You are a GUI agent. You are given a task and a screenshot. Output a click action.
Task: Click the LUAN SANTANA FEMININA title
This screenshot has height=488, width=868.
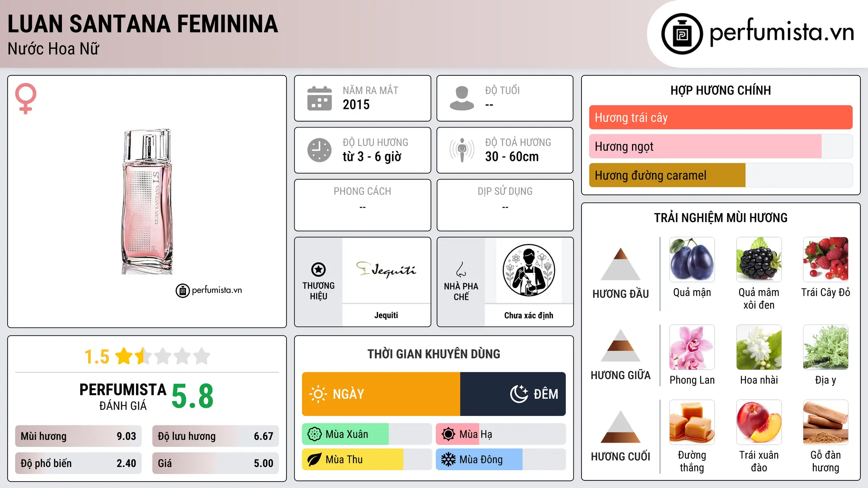(143, 24)
